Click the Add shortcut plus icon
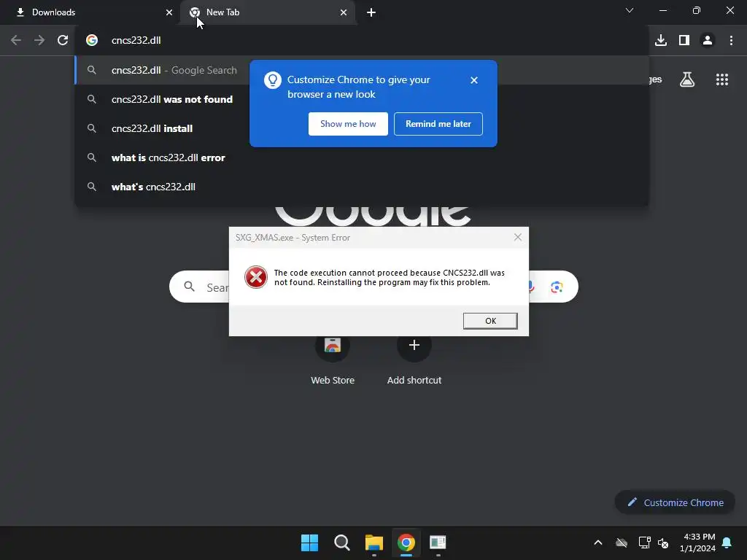747x560 pixels. [x=414, y=345]
